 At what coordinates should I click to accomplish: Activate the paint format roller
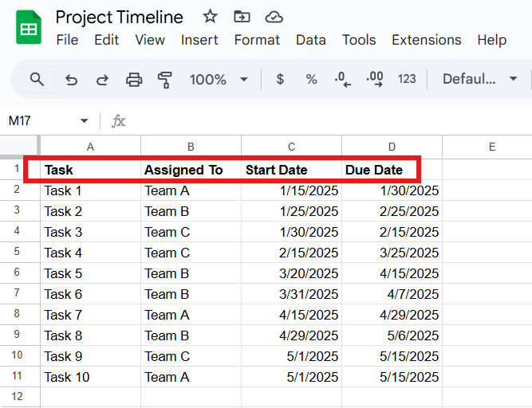[x=165, y=79]
